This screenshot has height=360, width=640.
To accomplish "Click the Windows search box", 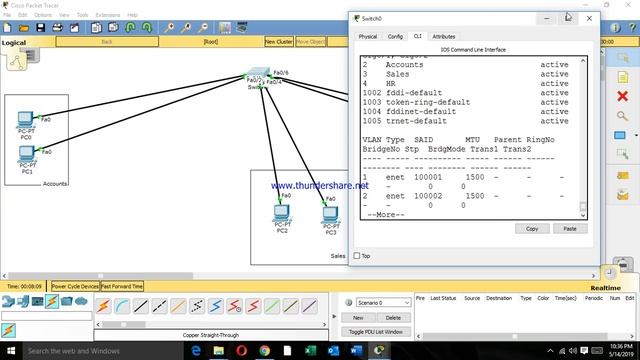I will (102, 351).
